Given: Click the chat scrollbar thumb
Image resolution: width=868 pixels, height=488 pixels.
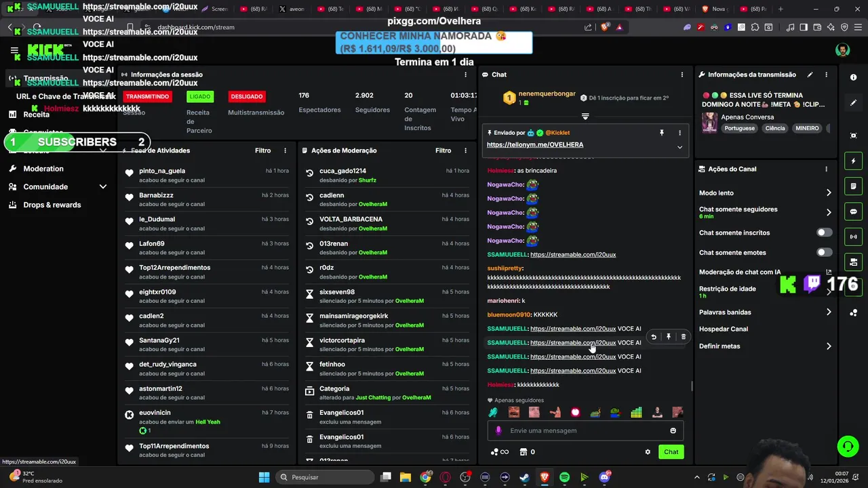Looking at the screenshot, I should pyautogui.click(x=692, y=386).
